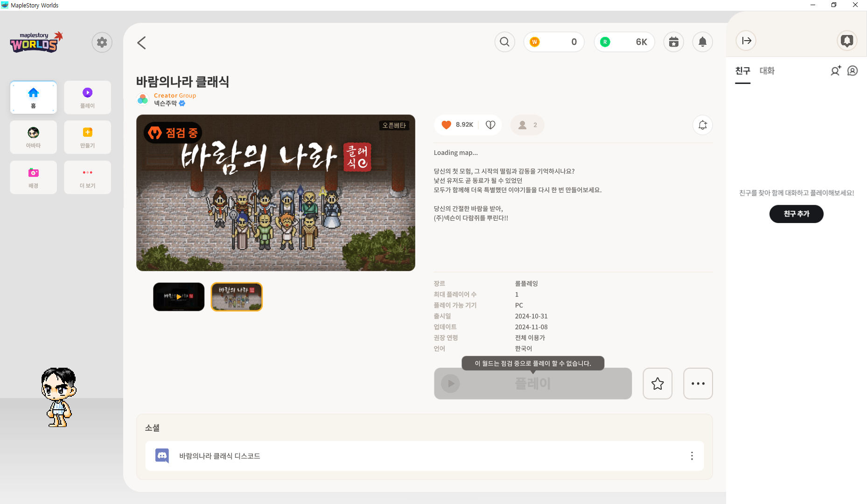This screenshot has height=504, width=867.
Task: Open Creator Group 넥슨주막 link
Action: point(175,99)
